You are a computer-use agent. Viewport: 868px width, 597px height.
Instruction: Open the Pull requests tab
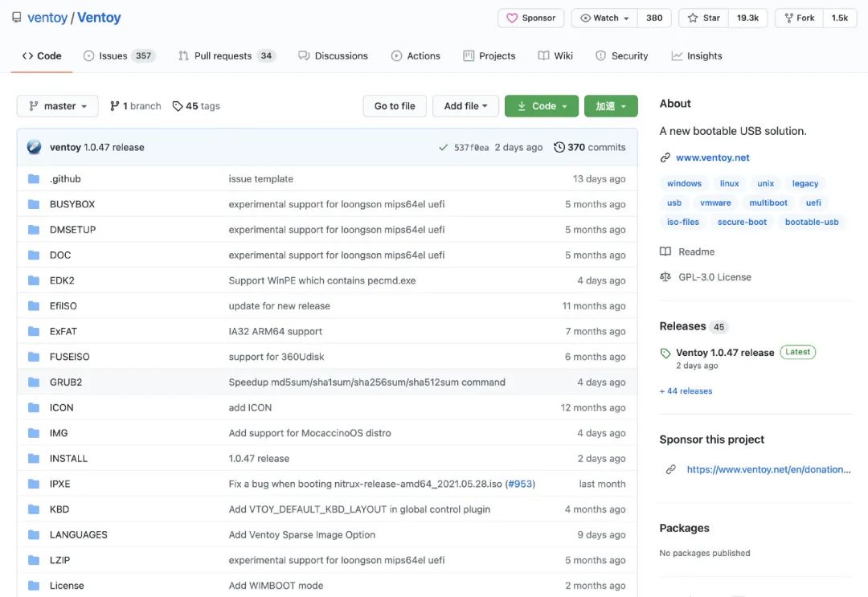227,56
